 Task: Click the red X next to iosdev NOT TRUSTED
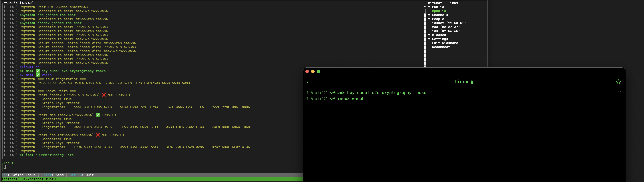(104, 95)
